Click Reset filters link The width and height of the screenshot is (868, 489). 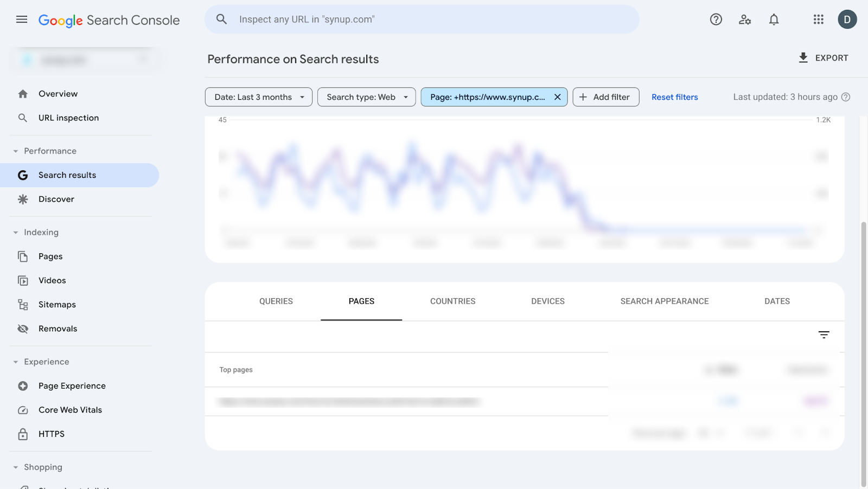pyautogui.click(x=675, y=97)
